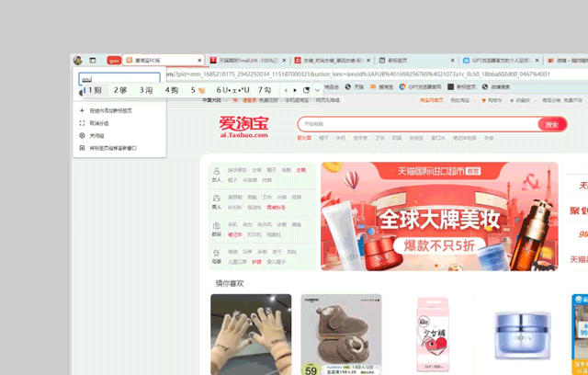The image size is (588, 375).
Task: Click the tab group name input field
Action: pyautogui.click(x=119, y=77)
